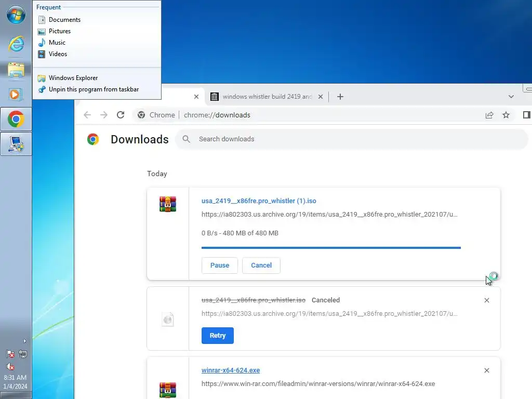Remove canceled whistler.iso from list

tap(486, 300)
